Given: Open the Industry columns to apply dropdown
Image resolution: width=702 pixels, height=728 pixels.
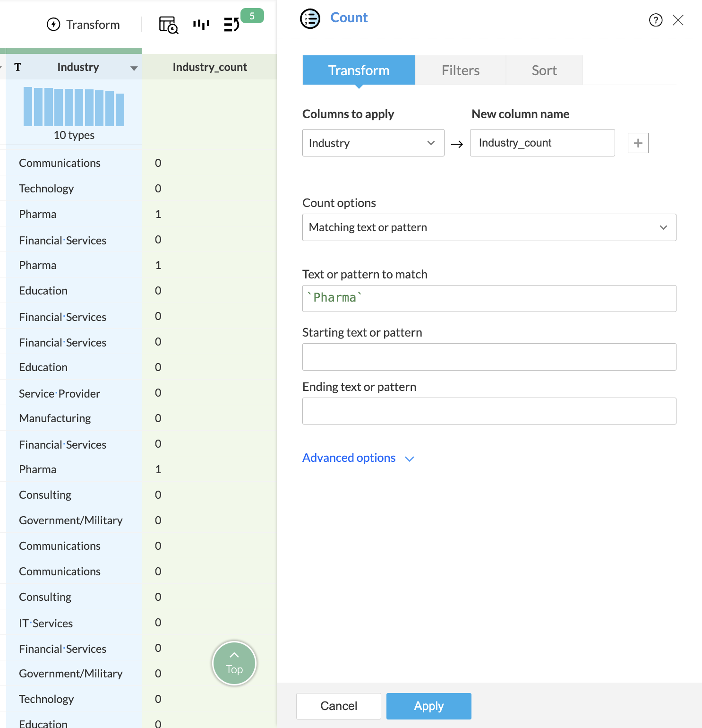Looking at the screenshot, I should [x=373, y=143].
